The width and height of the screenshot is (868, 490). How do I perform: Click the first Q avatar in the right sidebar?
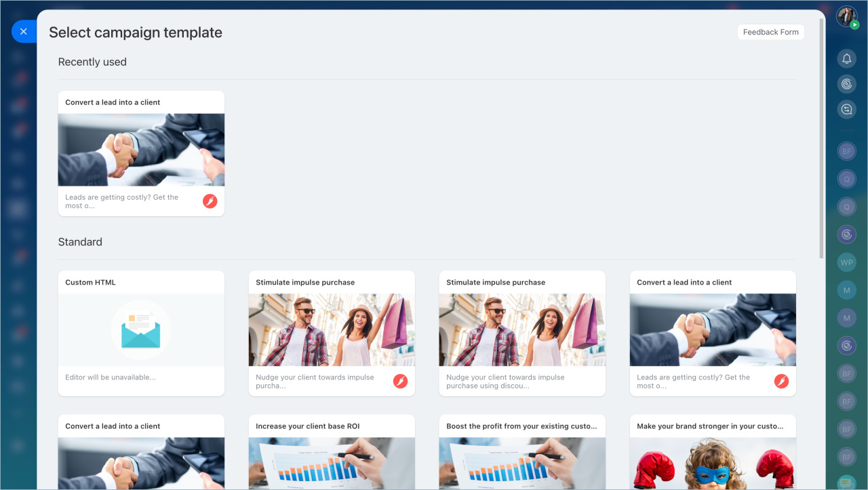point(846,178)
